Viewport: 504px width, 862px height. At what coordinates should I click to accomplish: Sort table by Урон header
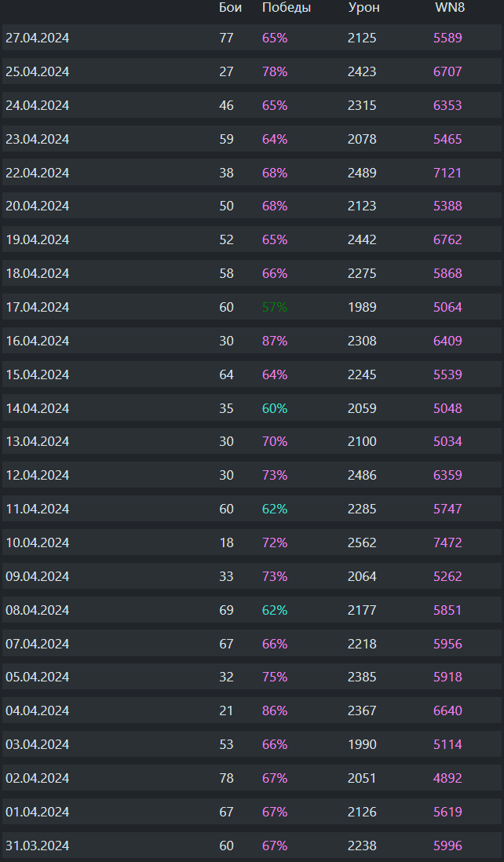coord(363,8)
